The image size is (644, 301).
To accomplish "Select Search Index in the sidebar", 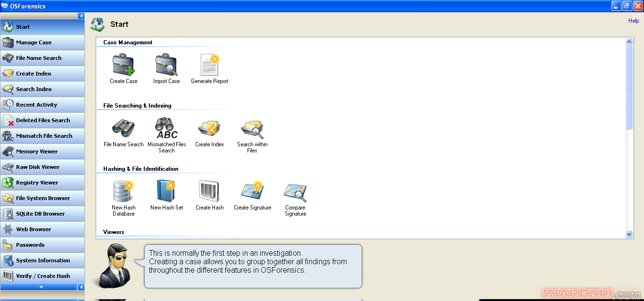I will [42, 89].
